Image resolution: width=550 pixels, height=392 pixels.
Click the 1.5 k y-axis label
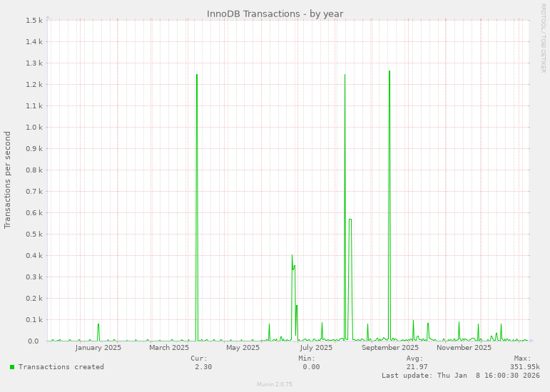click(x=34, y=21)
